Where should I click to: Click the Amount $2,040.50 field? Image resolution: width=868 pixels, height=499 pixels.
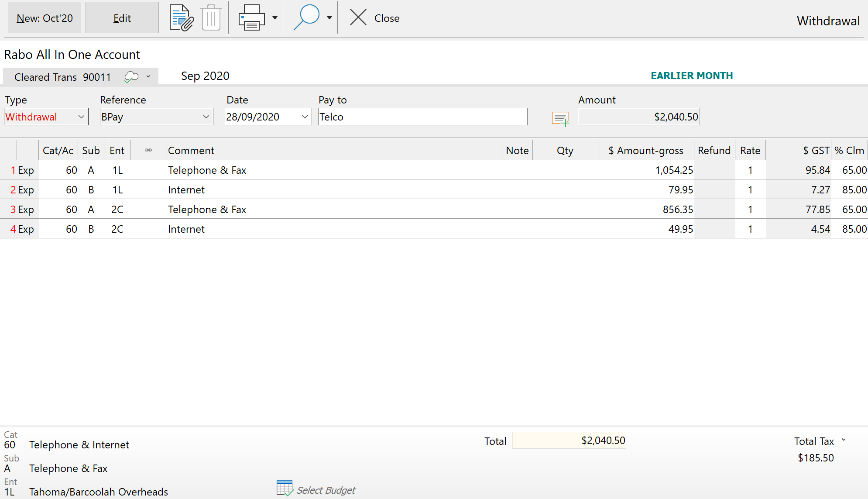tap(638, 117)
